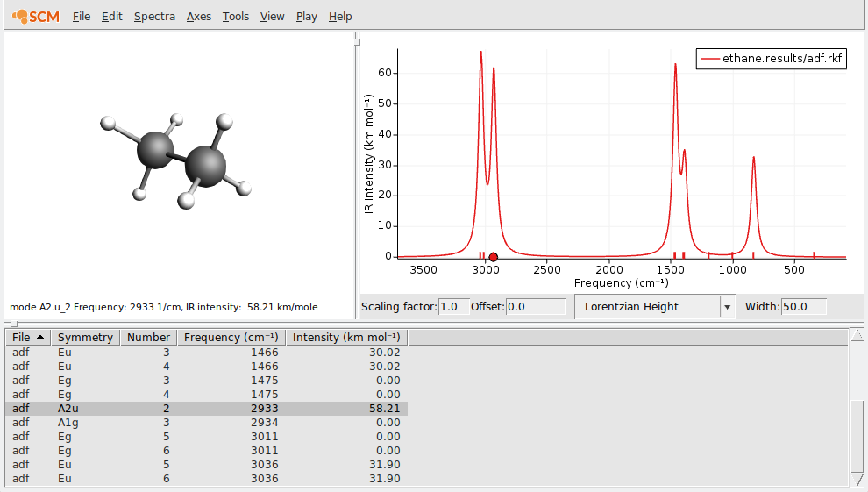The height and width of the screenshot is (492, 868).
Task: Open the File menu
Action: (82, 17)
